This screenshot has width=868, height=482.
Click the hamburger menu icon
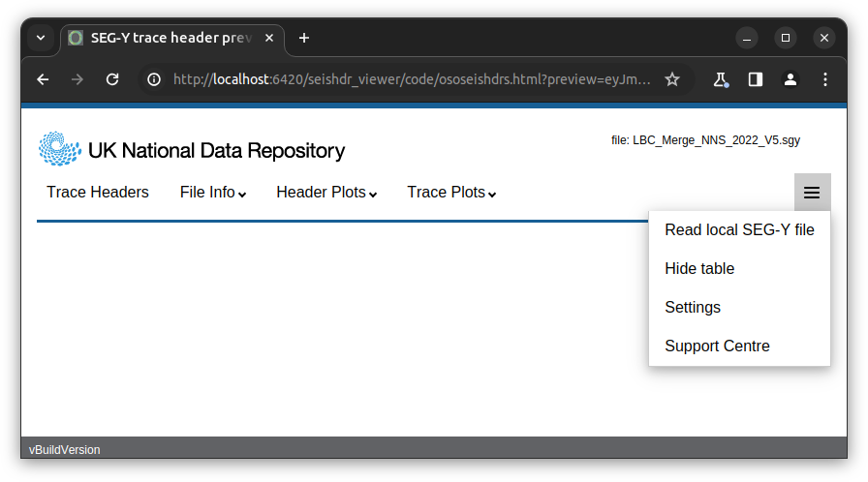coord(812,193)
